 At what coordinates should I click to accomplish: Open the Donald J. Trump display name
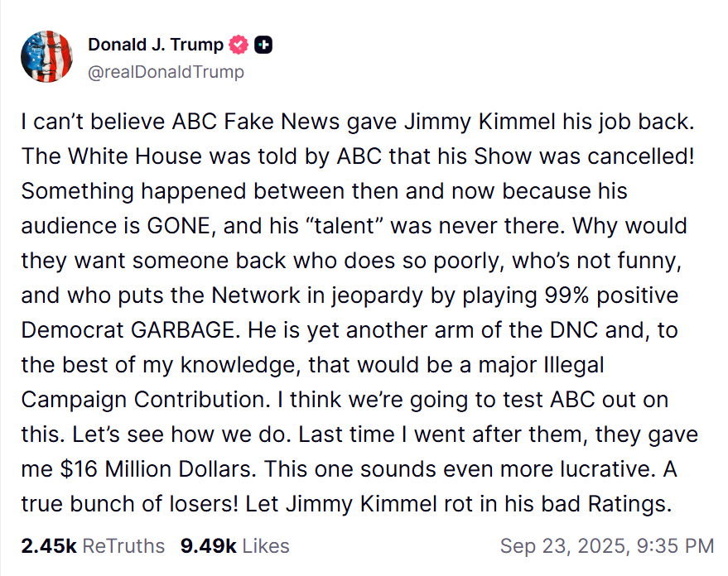tap(156, 45)
